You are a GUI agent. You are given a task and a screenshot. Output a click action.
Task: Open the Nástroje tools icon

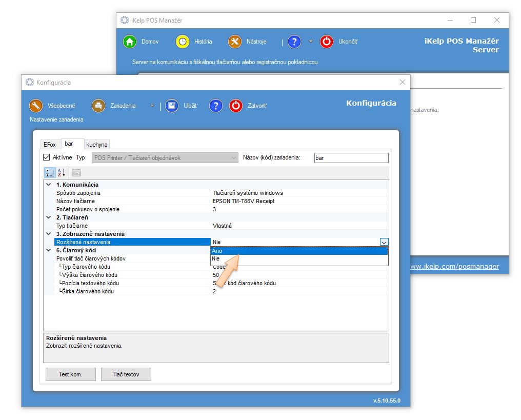pyautogui.click(x=235, y=42)
